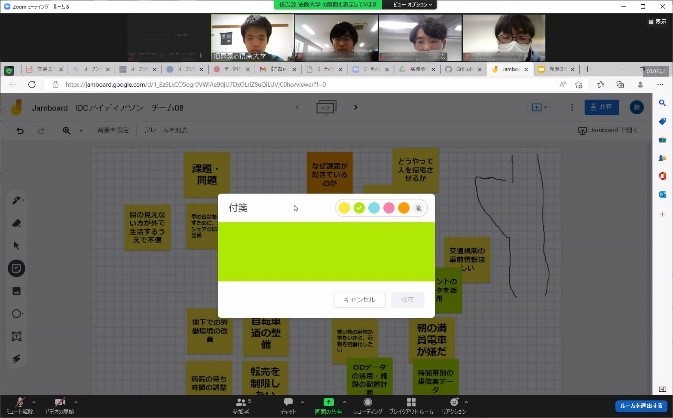Pick the green sticky note color

click(x=359, y=208)
